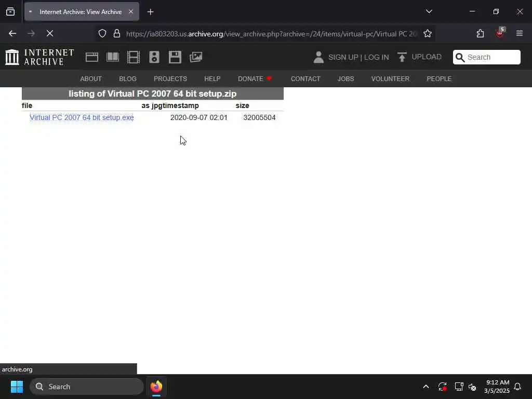Click the magnifier icon in site search
This screenshot has height=399, width=532.
460,57
